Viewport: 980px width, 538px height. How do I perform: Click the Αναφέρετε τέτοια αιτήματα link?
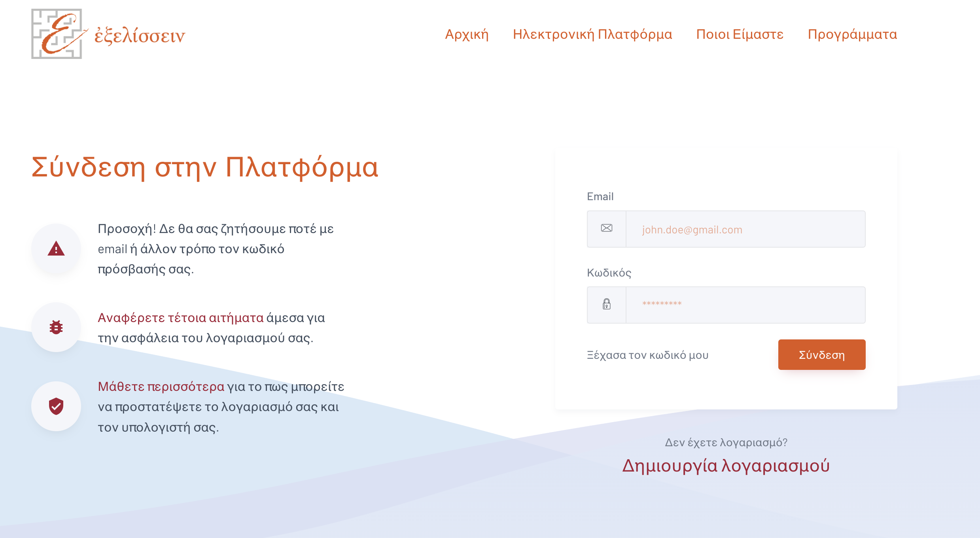click(x=180, y=317)
